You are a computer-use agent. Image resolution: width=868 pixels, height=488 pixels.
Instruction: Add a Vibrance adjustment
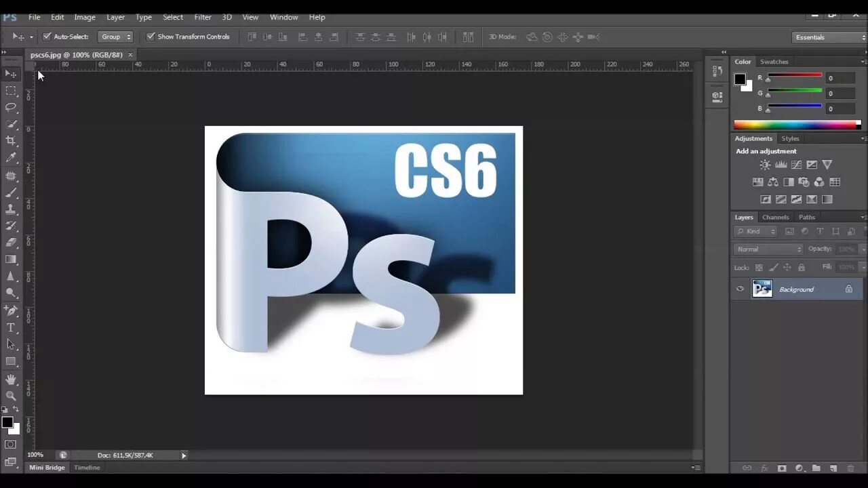coord(827,165)
